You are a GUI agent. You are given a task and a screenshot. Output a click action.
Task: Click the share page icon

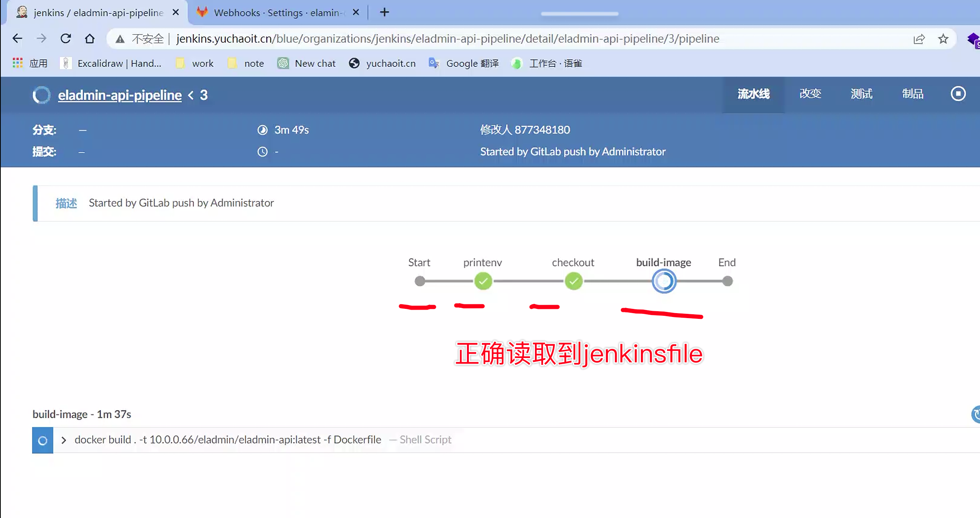pyautogui.click(x=919, y=39)
